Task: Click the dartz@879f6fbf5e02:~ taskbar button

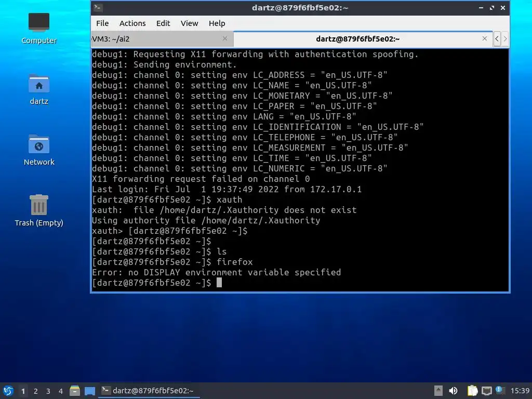Action: click(149, 391)
